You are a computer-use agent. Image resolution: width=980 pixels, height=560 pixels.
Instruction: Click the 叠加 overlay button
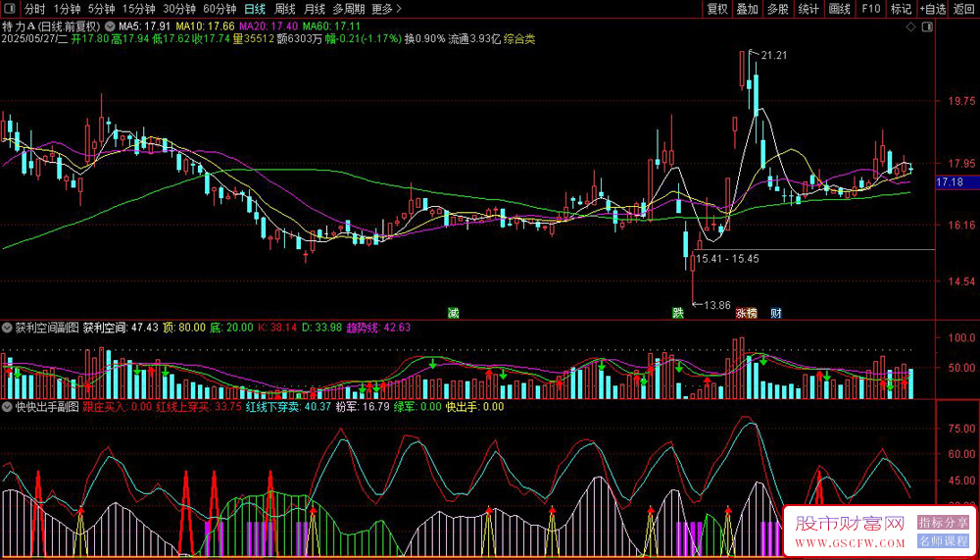tap(748, 10)
